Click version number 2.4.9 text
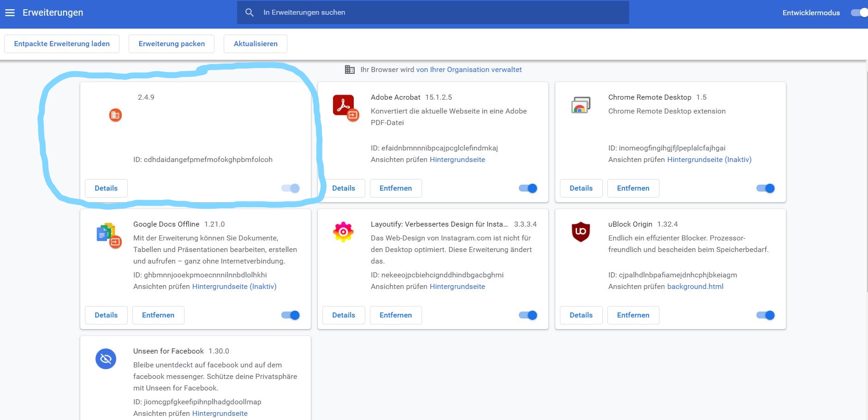868x420 pixels. coord(146,97)
